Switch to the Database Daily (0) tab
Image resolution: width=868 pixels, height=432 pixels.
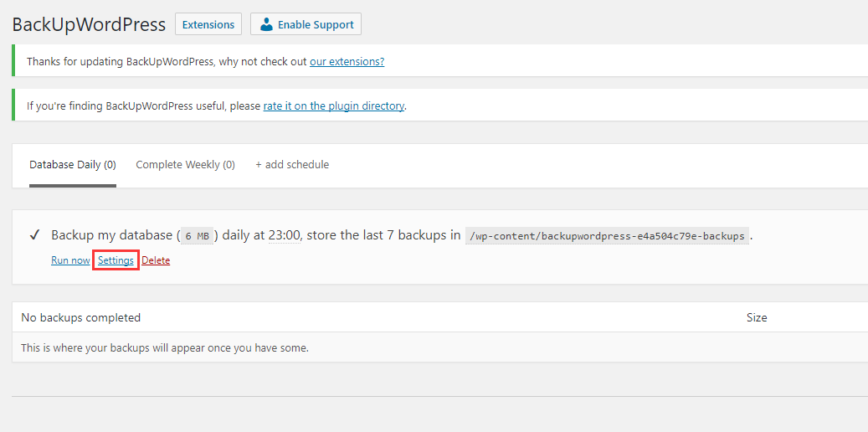pyautogui.click(x=73, y=165)
